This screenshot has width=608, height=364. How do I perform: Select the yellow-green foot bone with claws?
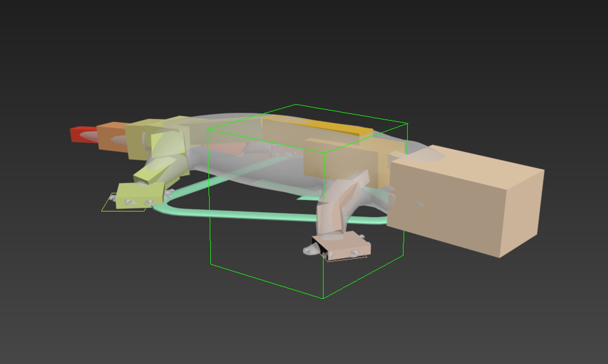(x=140, y=195)
